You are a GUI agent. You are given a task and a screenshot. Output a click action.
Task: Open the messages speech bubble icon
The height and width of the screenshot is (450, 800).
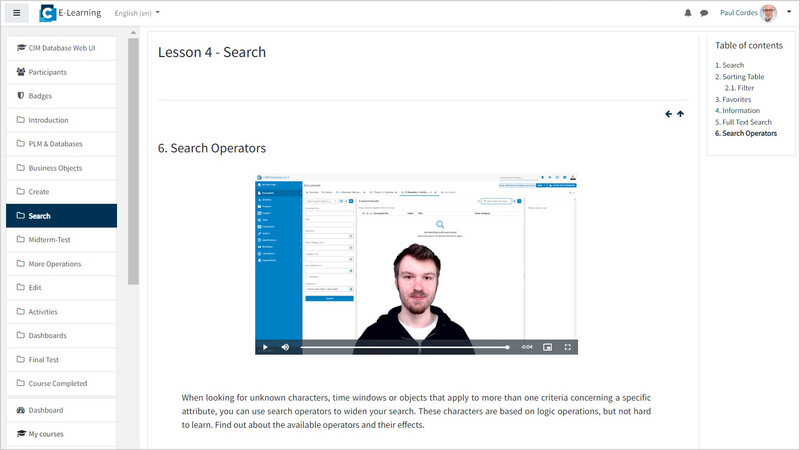(x=704, y=13)
